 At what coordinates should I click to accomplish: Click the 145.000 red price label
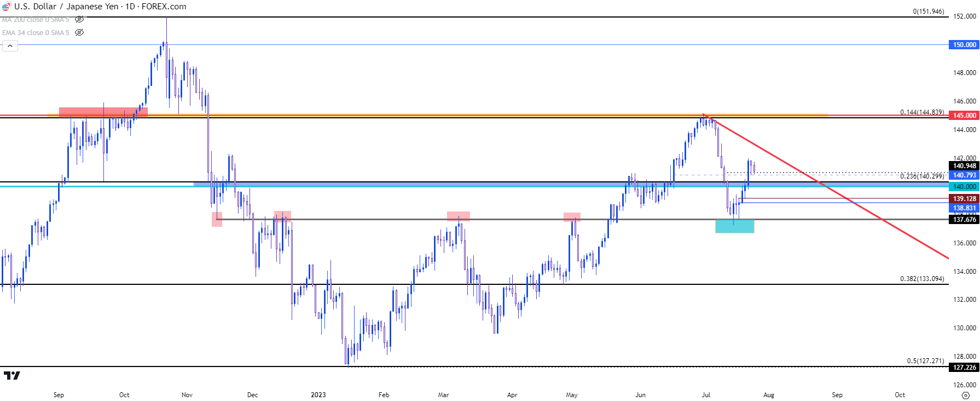pos(964,115)
